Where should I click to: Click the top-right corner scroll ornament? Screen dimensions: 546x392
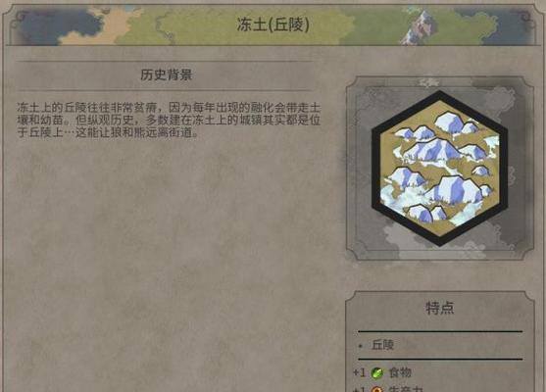pos(525,17)
